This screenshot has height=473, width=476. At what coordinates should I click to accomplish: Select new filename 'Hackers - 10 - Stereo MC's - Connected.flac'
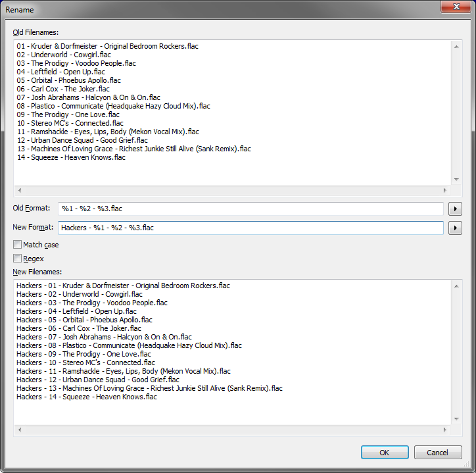click(86, 362)
